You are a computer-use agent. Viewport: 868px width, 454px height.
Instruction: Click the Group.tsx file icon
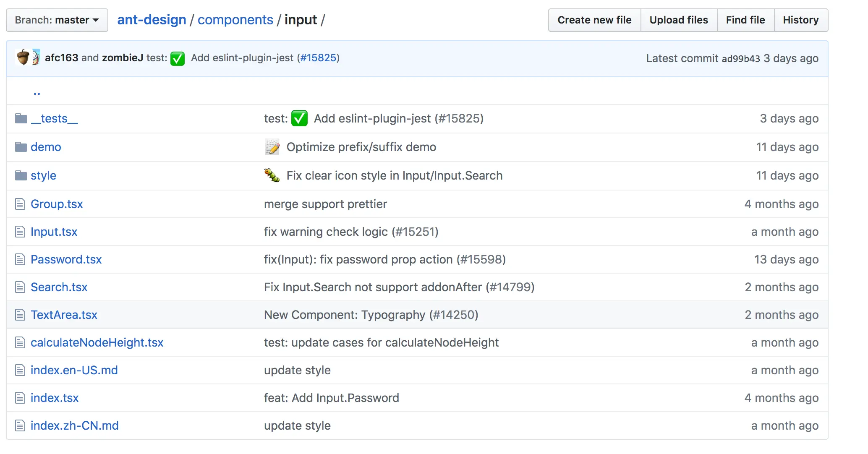click(x=20, y=204)
